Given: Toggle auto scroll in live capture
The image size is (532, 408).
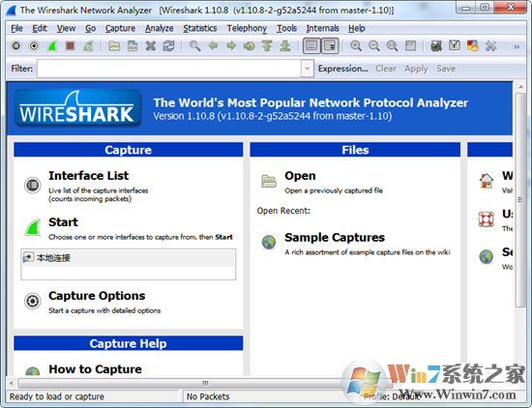Looking at the screenshot, I should (x=330, y=45).
